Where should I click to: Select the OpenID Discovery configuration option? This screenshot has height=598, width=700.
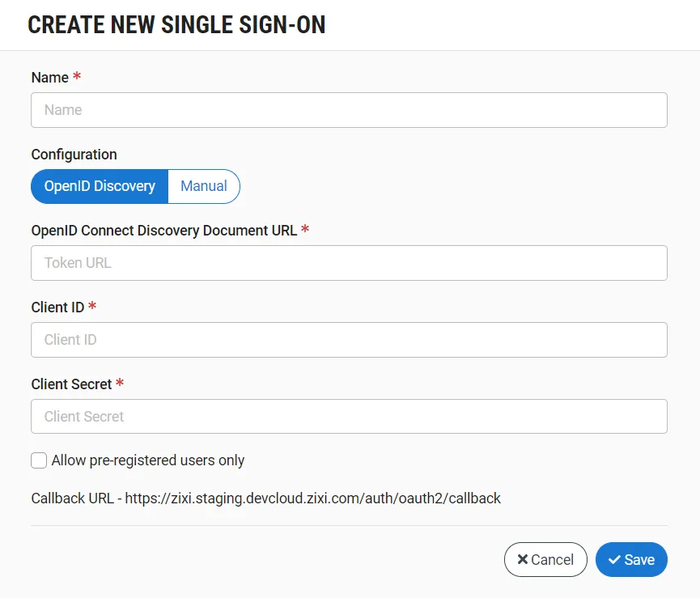coord(100,186)
